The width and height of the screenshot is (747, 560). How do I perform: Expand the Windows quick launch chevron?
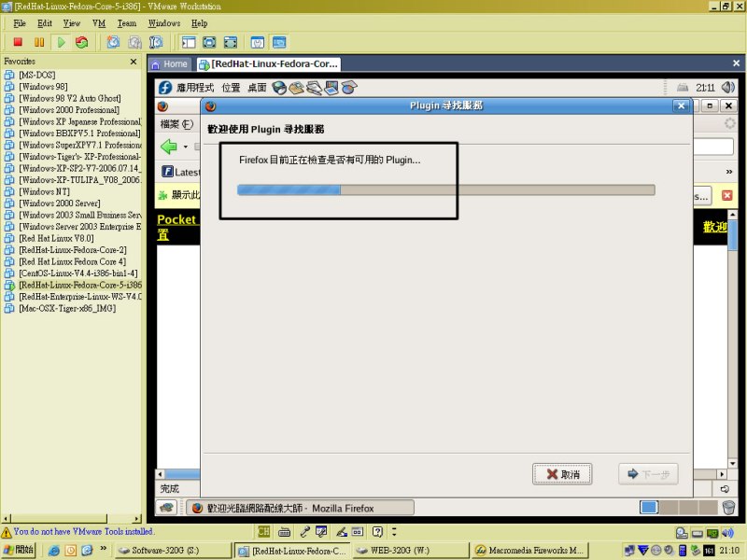tap(103, 549)
